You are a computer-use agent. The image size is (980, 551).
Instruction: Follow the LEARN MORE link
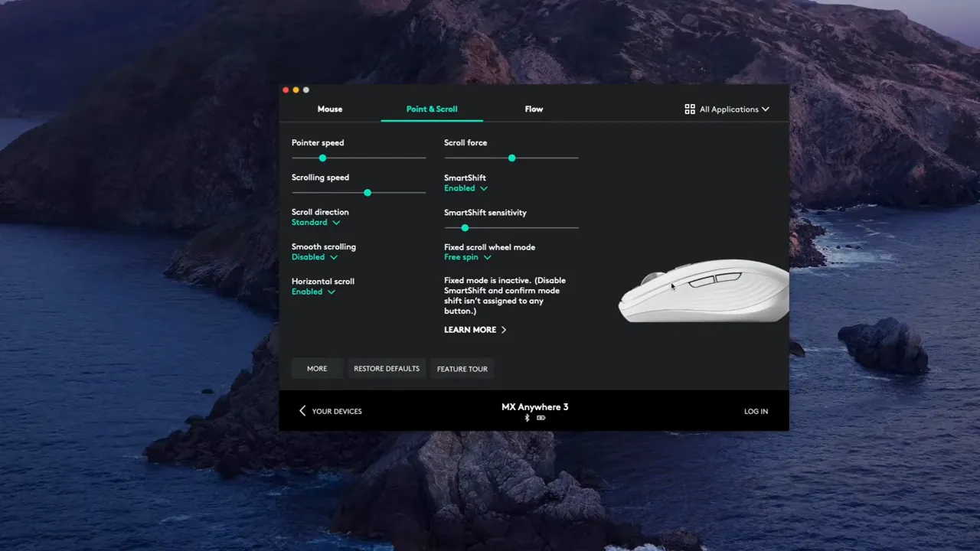click(x=475, y=330)
